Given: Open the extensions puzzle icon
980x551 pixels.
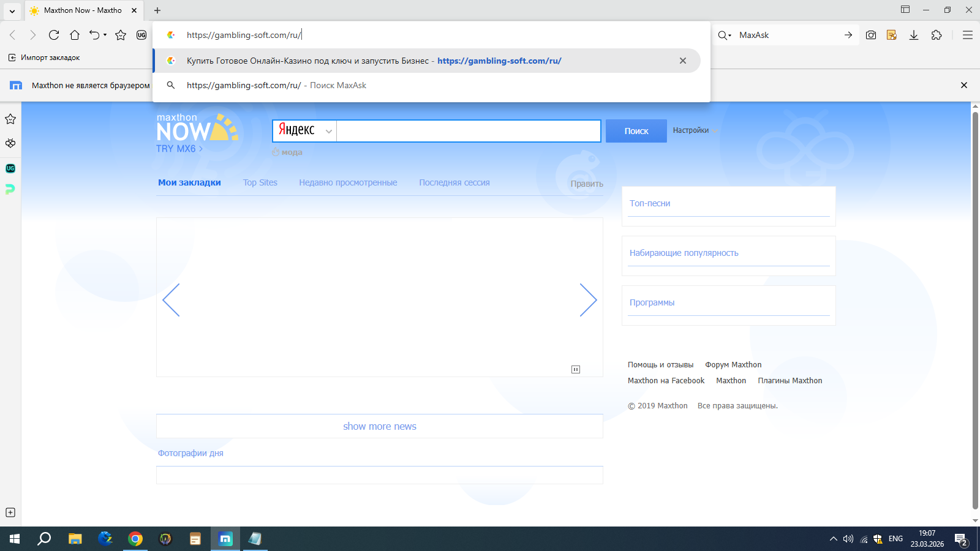Looking at the screenshot, I should (937, 35).
